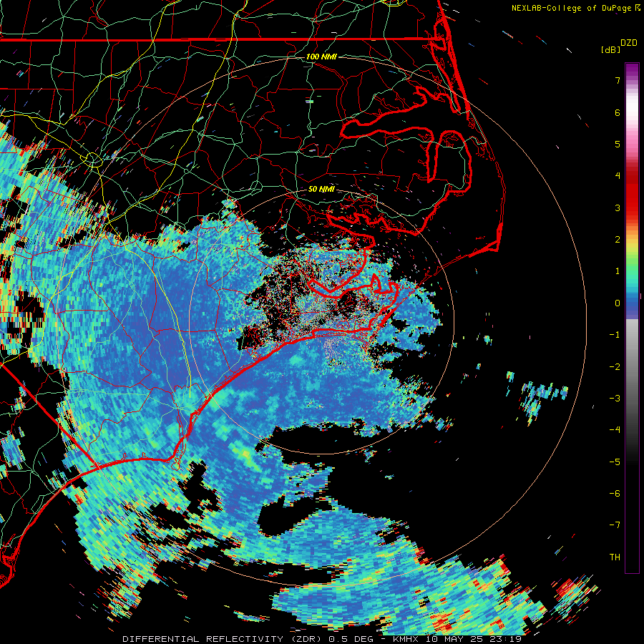Click the 0.5 DEG elevation text
644x644 pixels.
(351, 639)
